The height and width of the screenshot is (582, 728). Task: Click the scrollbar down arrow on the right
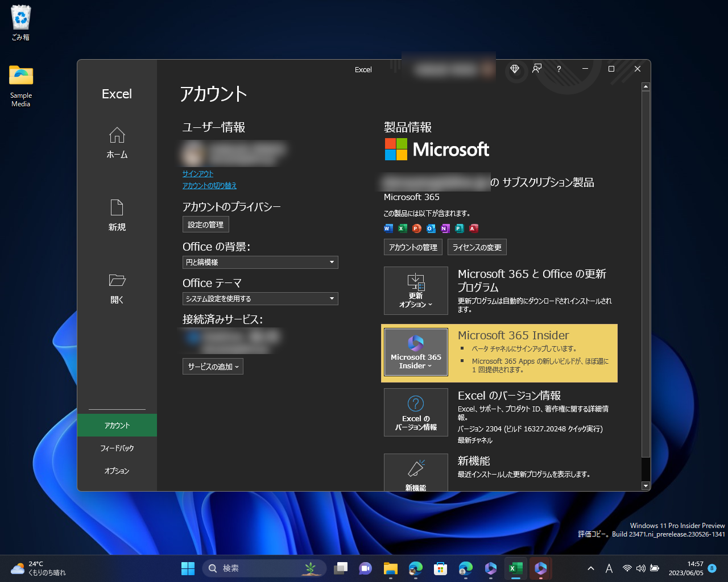click(646, 486)
